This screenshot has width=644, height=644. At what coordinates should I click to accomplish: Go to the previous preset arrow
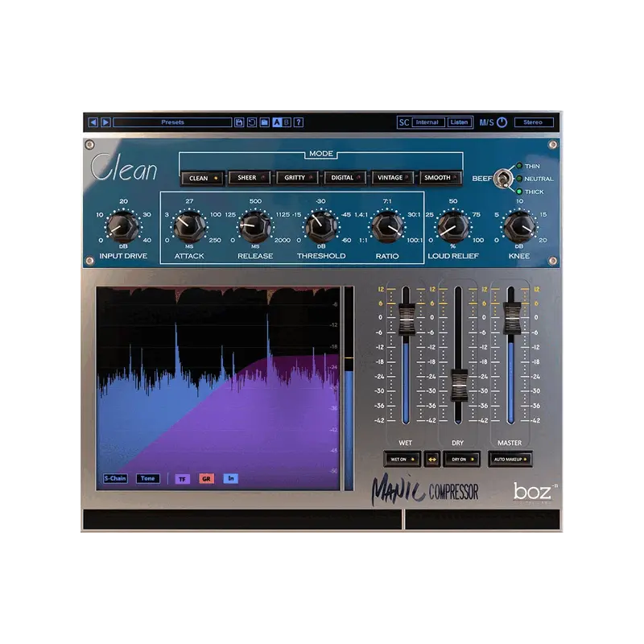(93, 122)
